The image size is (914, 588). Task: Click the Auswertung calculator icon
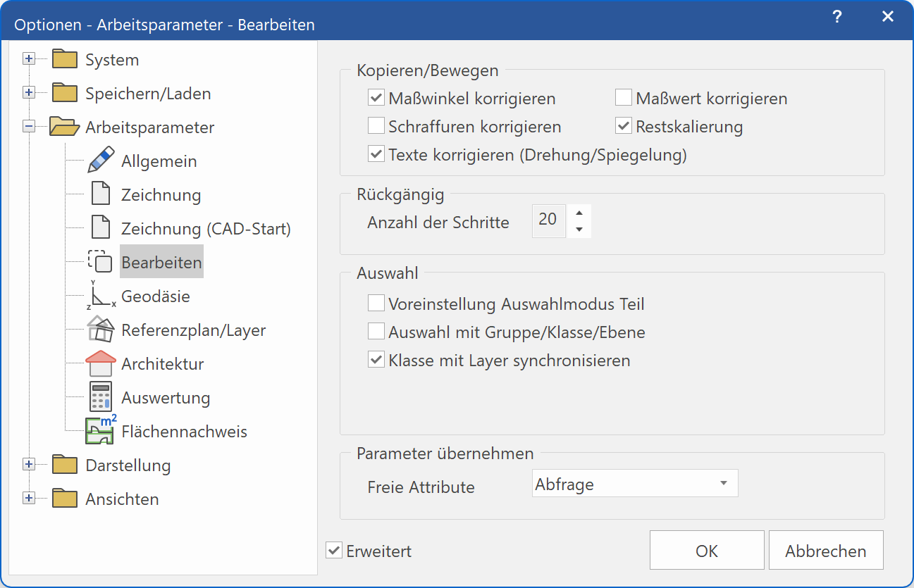click(x=101, y=397)
